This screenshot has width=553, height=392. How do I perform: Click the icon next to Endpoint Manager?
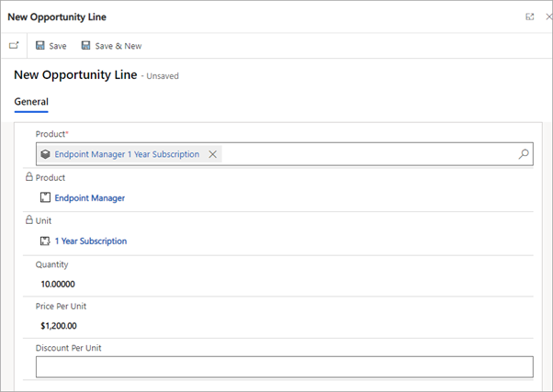[45, 197]
